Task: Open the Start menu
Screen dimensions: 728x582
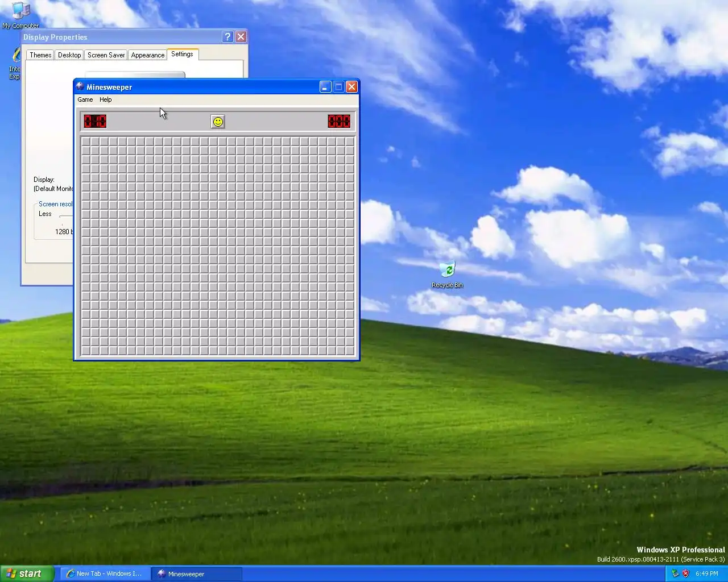Action: pyautogui.click(x=27, y=573)
